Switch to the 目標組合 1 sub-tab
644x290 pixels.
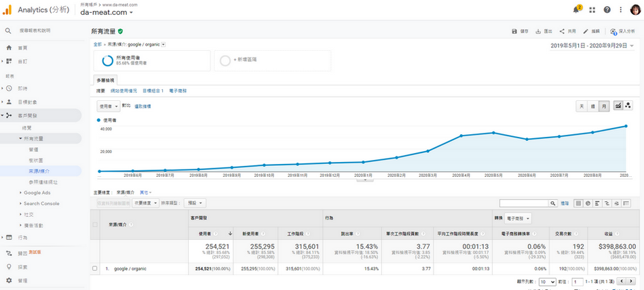[153, 91]
